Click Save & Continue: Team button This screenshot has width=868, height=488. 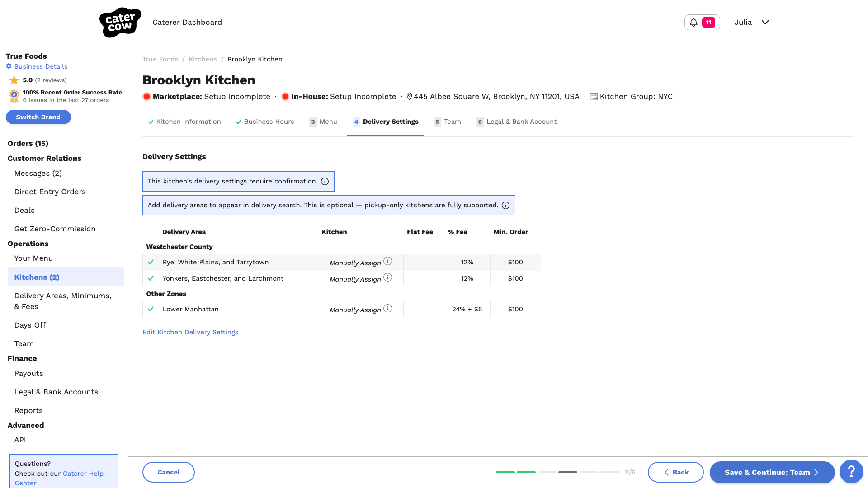click(772, 472)
